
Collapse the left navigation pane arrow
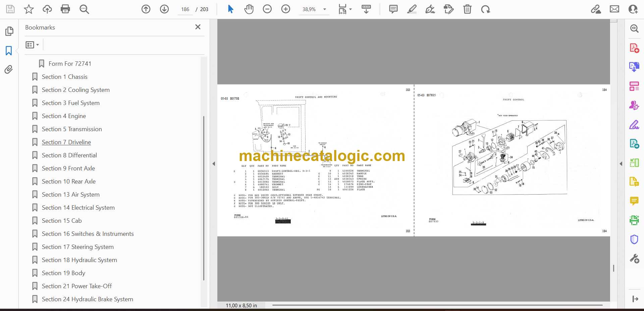[214, 164]
